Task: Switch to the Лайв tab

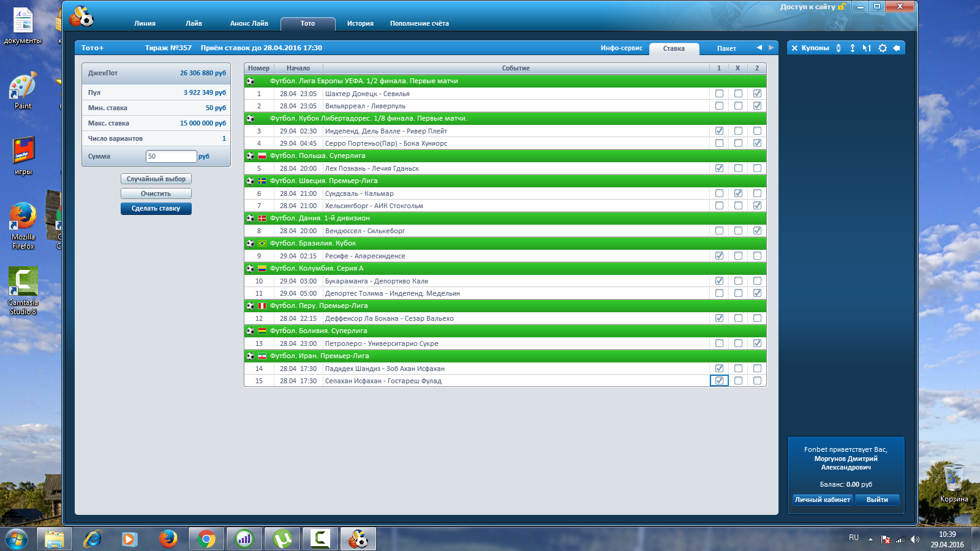Action: pos(194,24)
